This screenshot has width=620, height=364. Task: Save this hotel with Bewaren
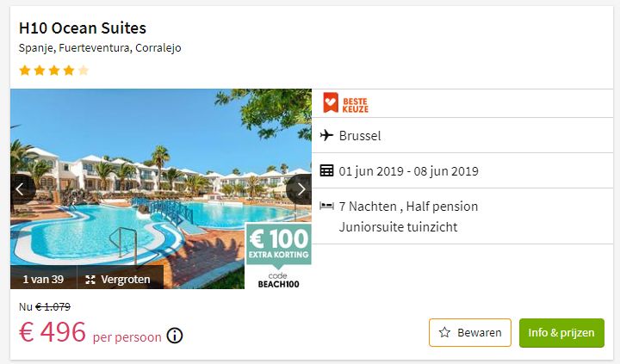(470, 332)
